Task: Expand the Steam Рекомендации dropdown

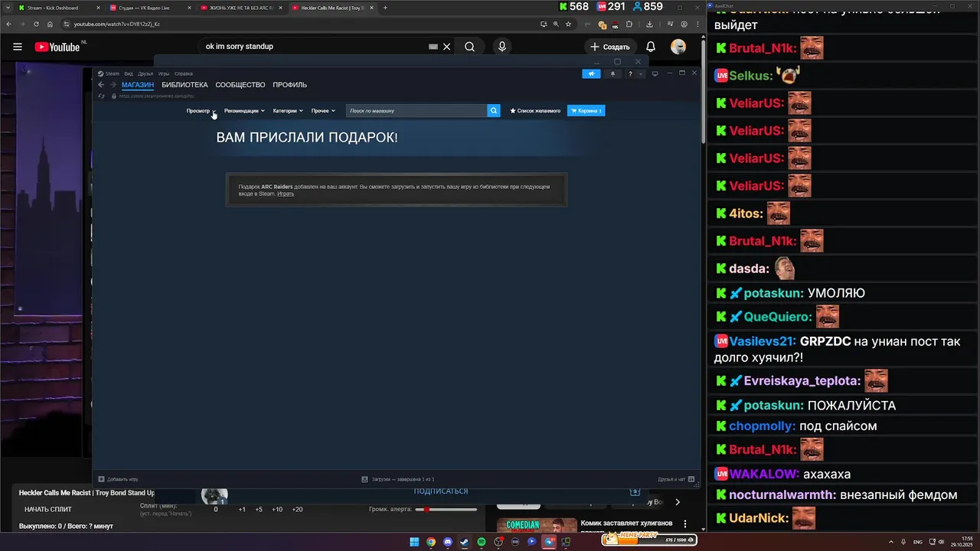Action: click(x=244, y=111)
